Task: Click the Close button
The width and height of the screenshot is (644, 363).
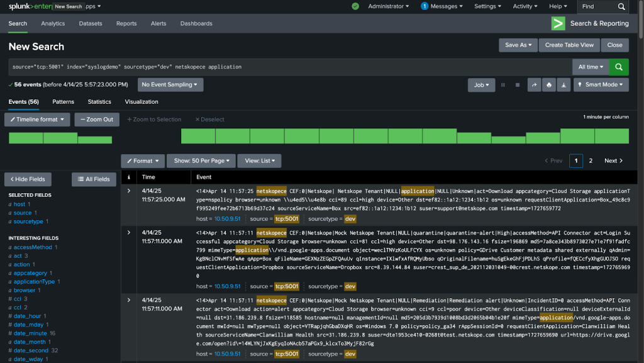Action: click(x=614, y=45)
